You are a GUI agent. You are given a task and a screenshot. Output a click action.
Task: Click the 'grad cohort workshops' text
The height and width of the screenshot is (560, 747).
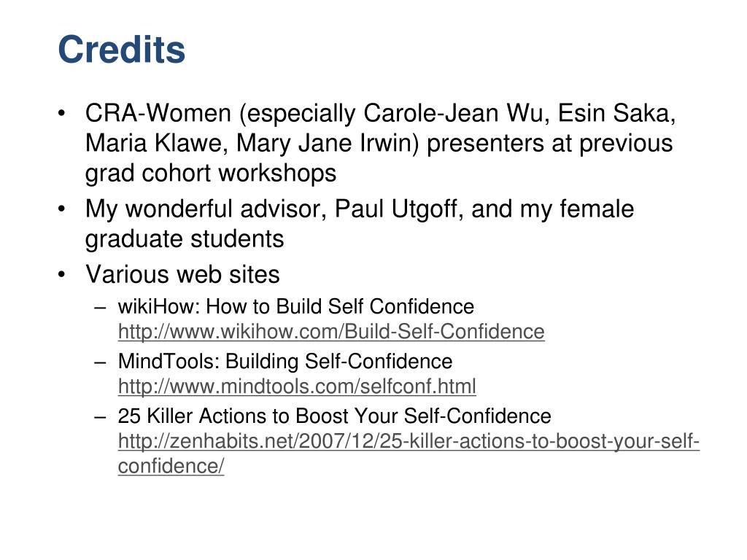point(211,174)
